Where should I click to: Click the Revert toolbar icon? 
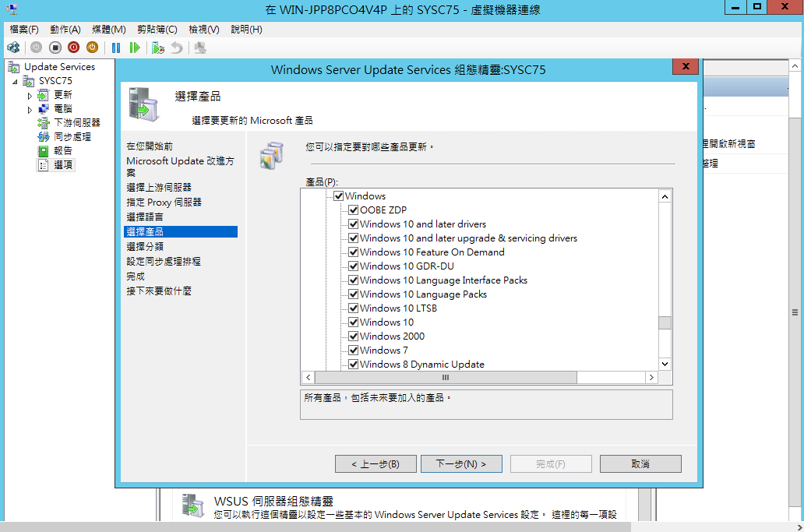(177, 48)
